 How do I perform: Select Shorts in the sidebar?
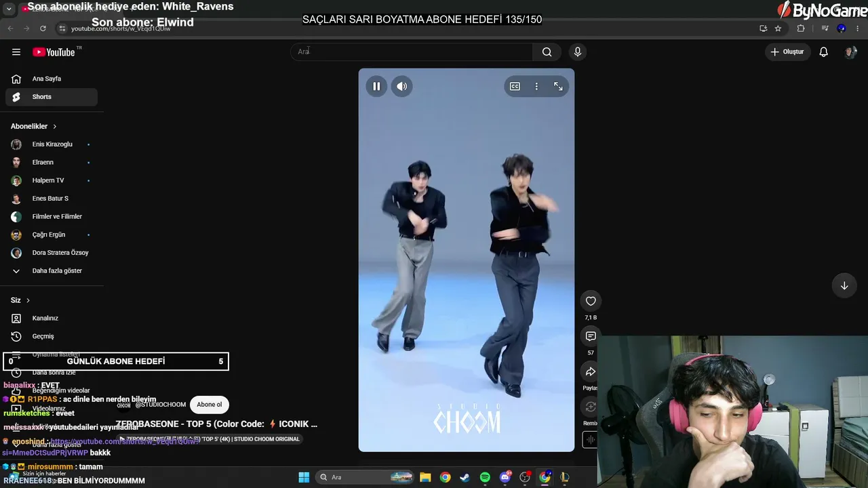pyautogui.click(x=52, y=97)
